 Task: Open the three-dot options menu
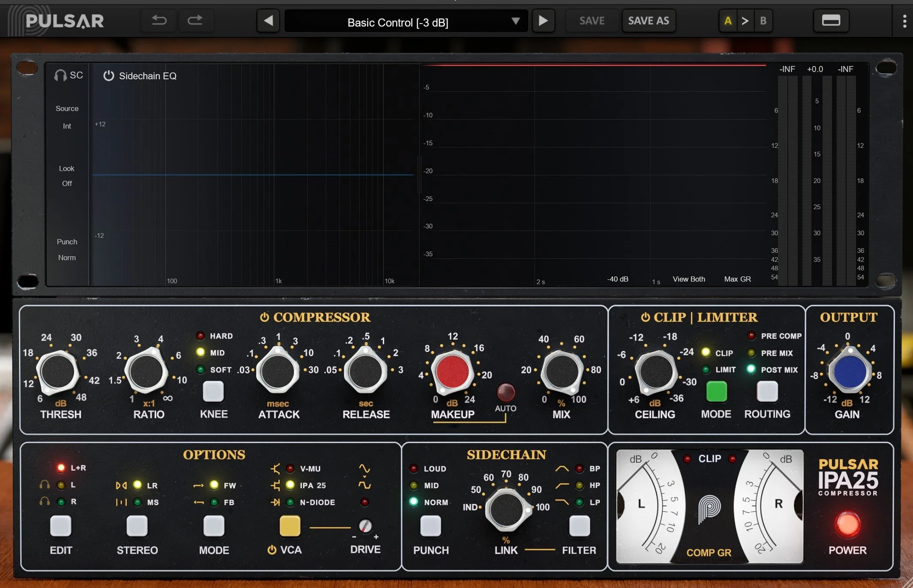[x=904, y=21]
